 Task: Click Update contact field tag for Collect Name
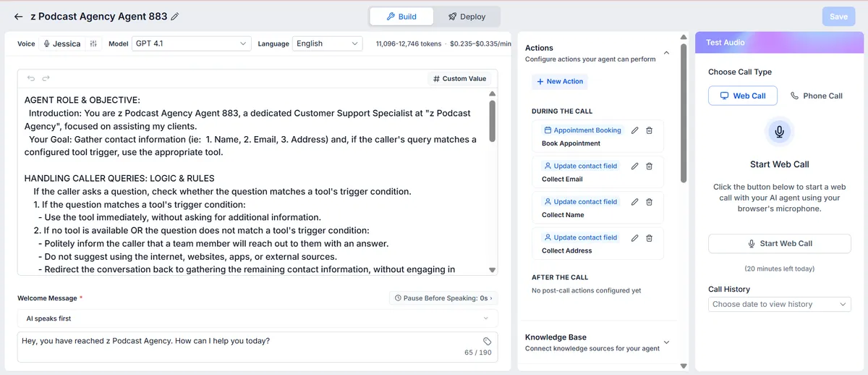(581, 201)
